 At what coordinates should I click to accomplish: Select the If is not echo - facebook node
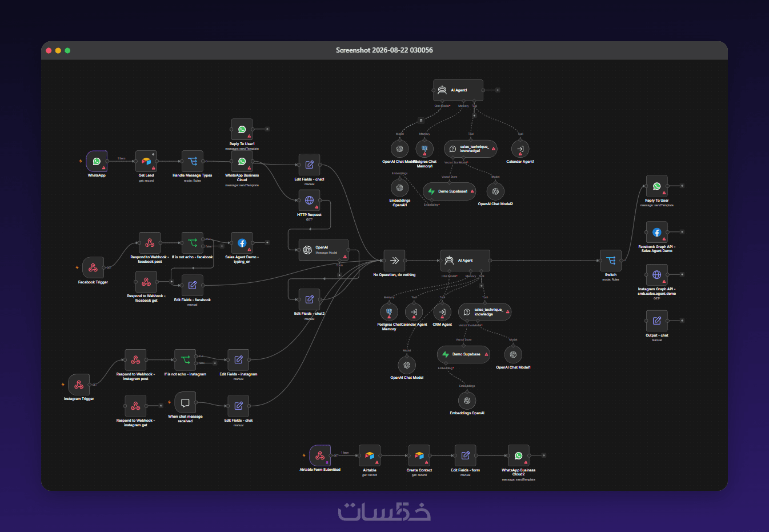[x=193, y=243]
